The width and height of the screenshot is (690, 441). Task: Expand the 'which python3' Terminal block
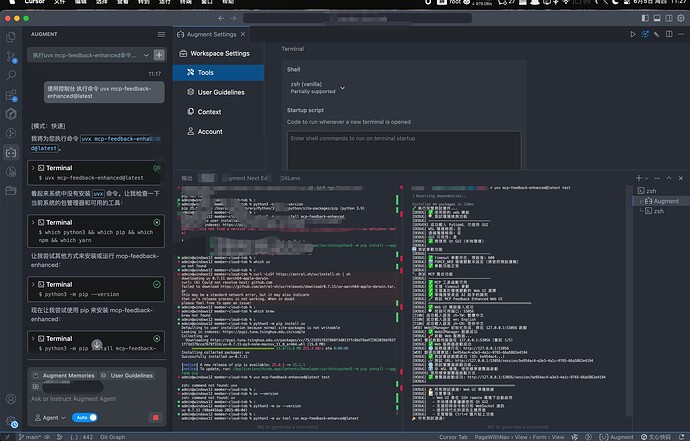click(x=33, y=222)
